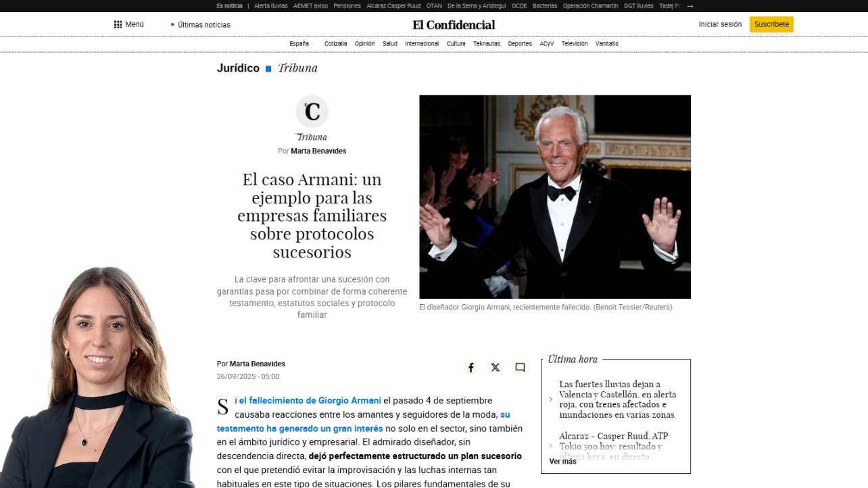Expand the Valencia lluvias headline chevron
This screenshot has width=868, height=488.
point(550,399)
